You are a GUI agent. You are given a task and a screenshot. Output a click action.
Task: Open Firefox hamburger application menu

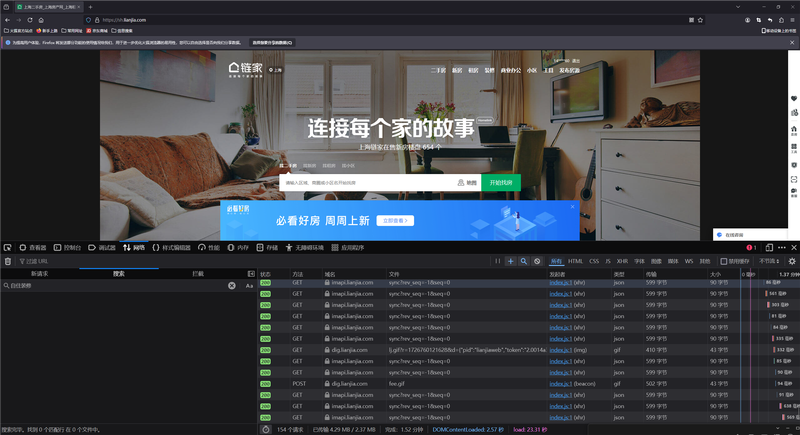(x=792, y=20)
